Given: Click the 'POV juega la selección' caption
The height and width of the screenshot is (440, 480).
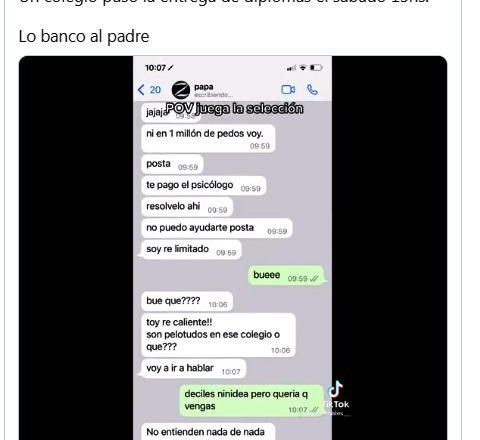Looking at the screenshot, I should coord(234,109).
